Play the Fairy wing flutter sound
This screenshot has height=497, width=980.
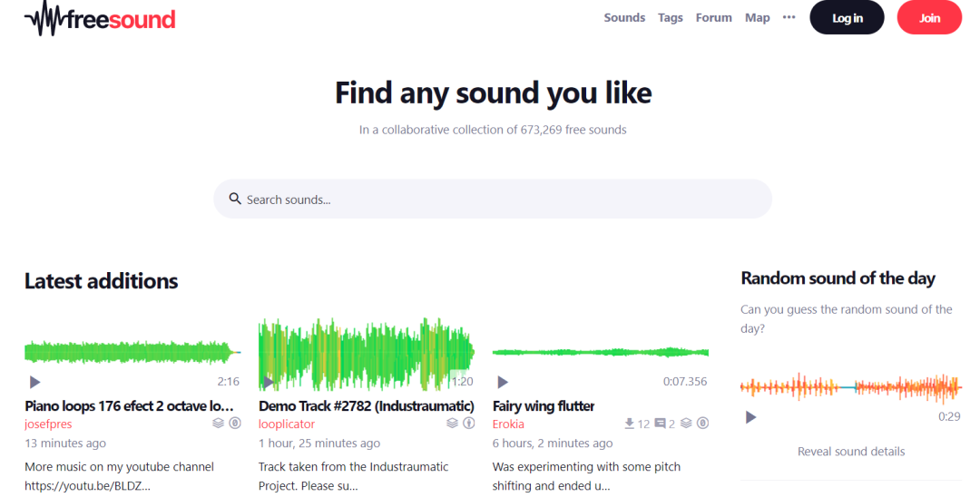pyautogui.click(x=503, y=382)
